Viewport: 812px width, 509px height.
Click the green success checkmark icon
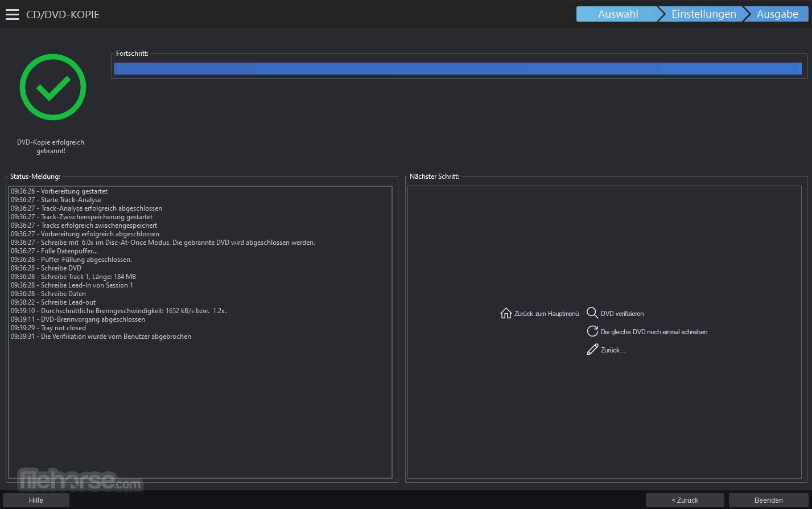[53, 87]
